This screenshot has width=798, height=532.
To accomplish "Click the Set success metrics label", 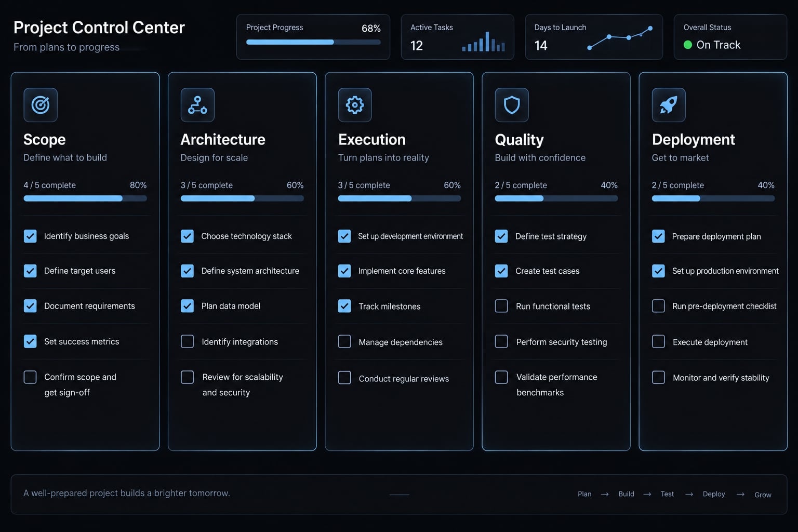I will click(x=82, y=341).
